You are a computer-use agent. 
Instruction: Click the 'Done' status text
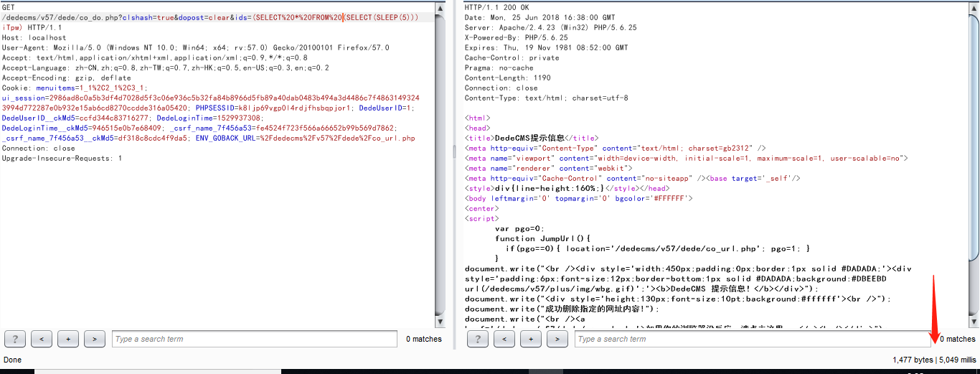(x=13, y=360)
